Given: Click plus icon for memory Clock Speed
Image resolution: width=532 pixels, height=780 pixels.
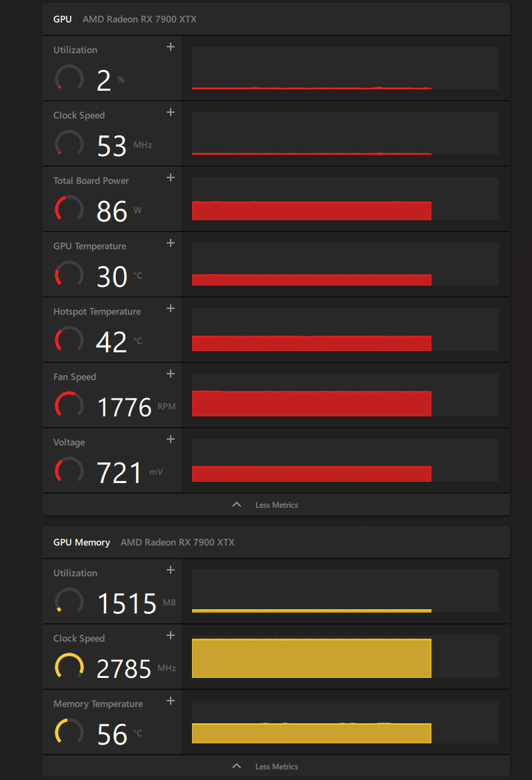Looking at the screenshot, I should tap(171, 635).
